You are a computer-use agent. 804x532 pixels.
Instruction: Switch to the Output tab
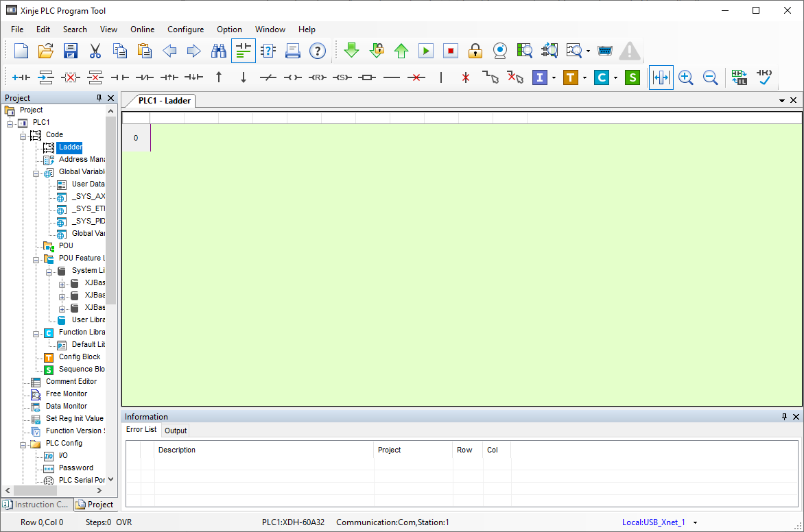point(176,431)
